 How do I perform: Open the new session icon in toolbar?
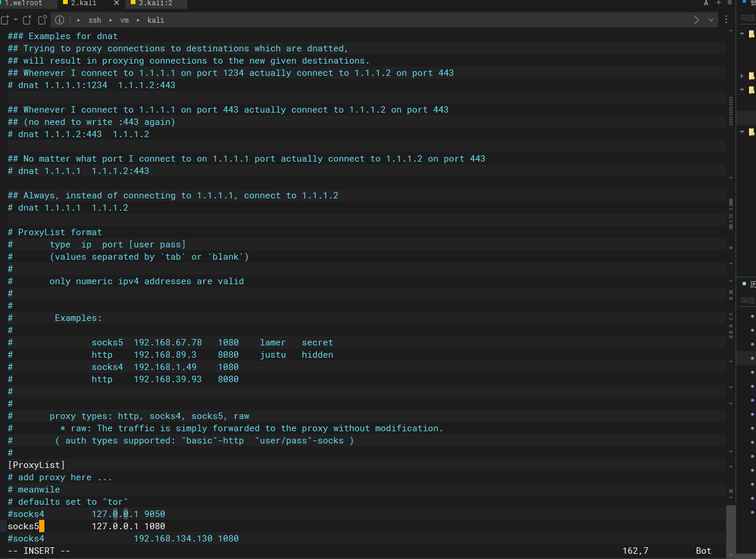tap(5, 20)
